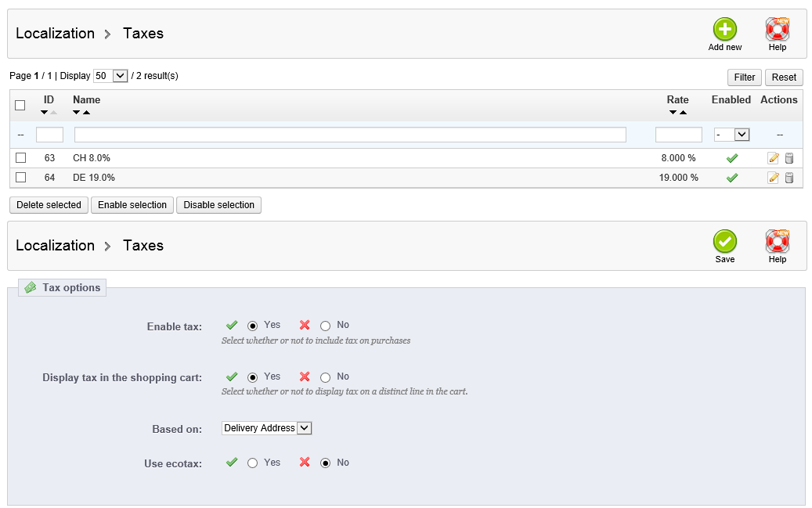Edit the CH 8.0% tax row
Image resolution: width=812 pixels, height=508 pixels.
774,158
